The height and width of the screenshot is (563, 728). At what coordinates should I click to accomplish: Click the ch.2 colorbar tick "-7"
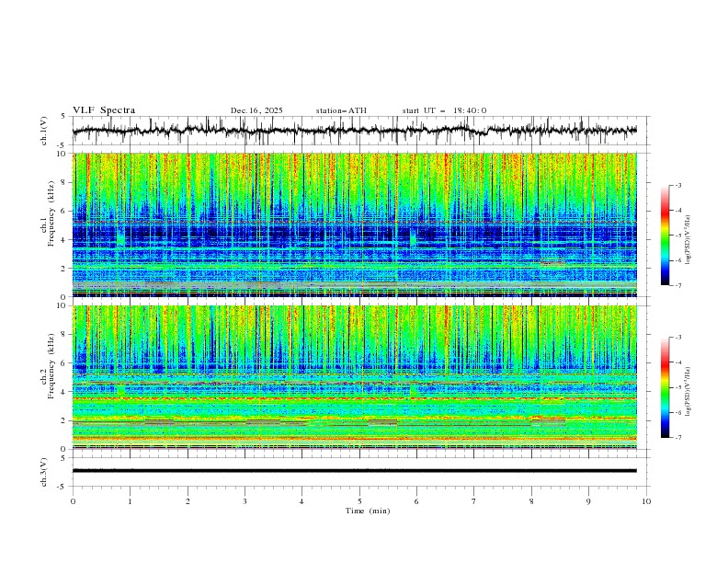(x=677, y=438)
